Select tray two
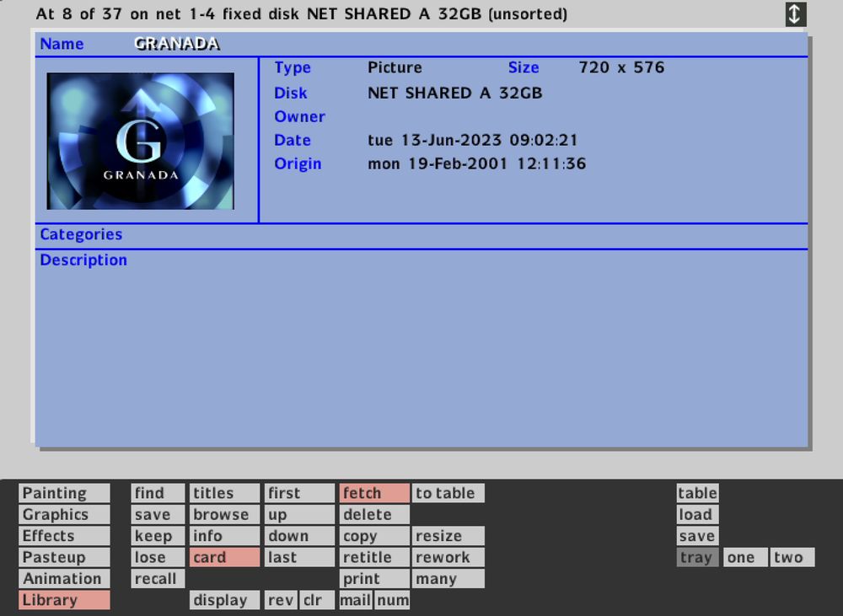 pos(792,557)
